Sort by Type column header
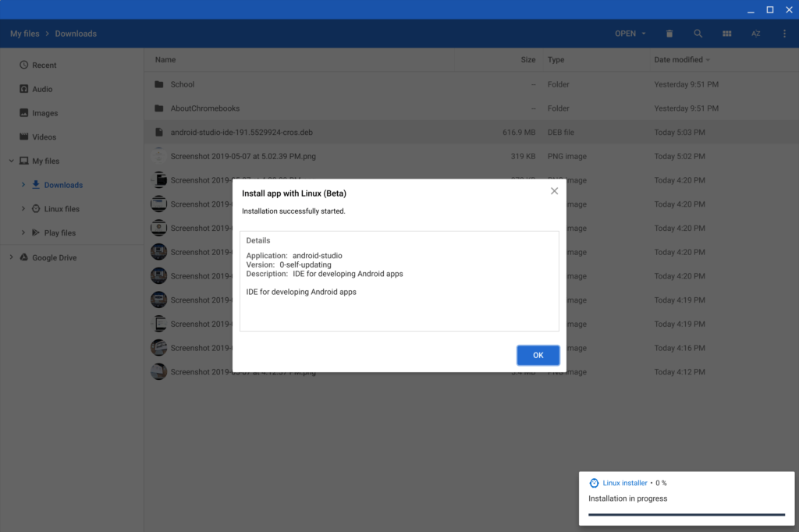 (556, 59)
